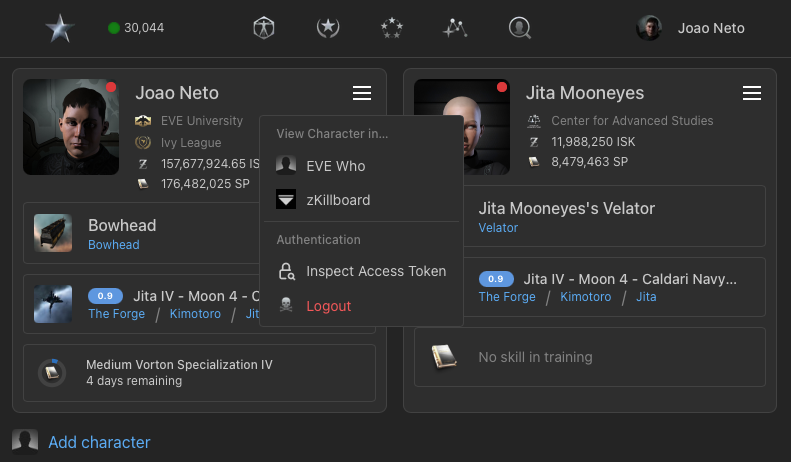Open the circled star navigation icon
The height and width of the screenshot is (462, 791).
click(328, 28)
